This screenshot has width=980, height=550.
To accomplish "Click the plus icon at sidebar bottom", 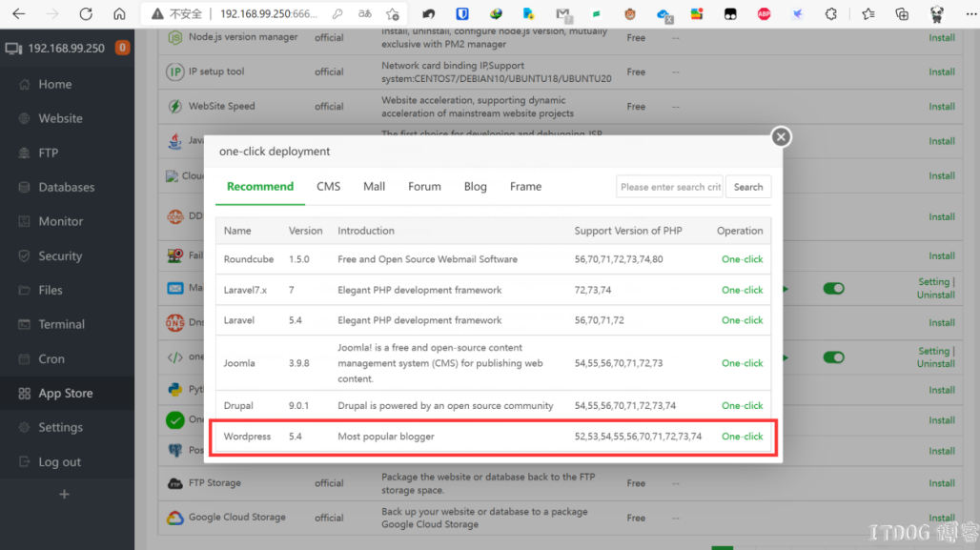I will click(64, 495).
